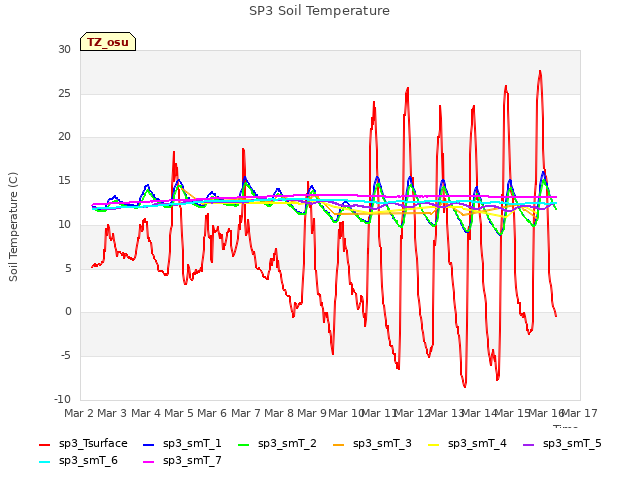Click the 30 y-axis tick label
The width and height of the screenshot is (640, 480).
coord(64,49)
